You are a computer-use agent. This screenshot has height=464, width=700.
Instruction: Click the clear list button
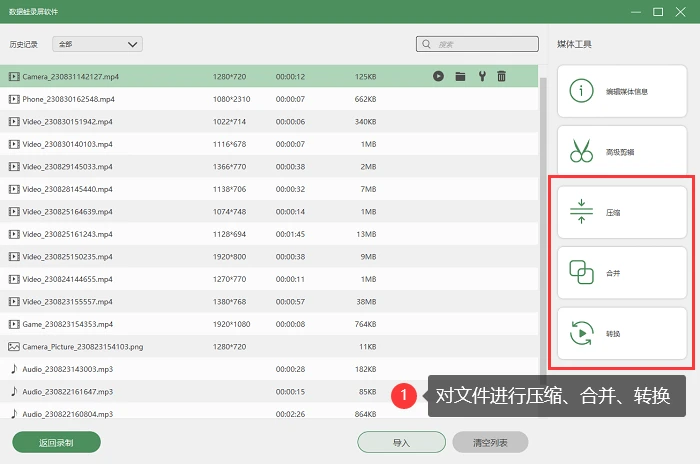(x=490, y=442)
